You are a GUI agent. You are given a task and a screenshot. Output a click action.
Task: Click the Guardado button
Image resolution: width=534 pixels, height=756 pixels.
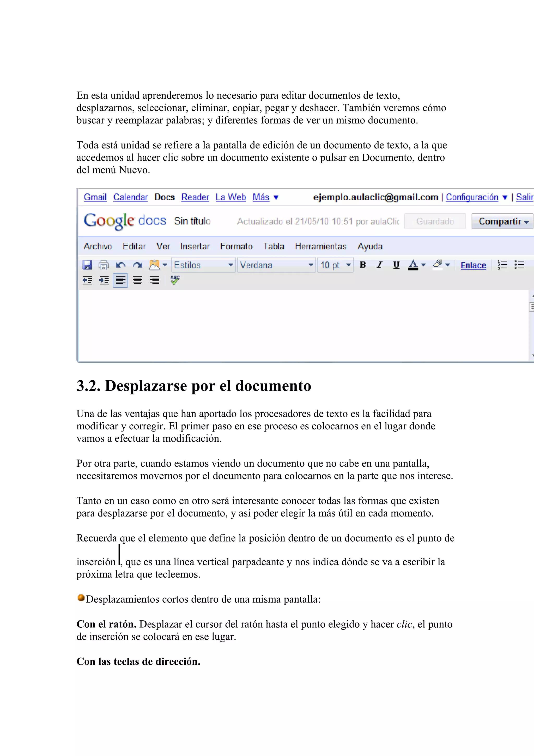pos(435,221)
